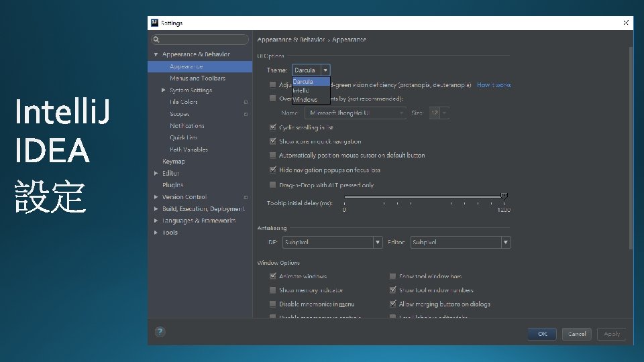The width and height of the screenshot is (644, 362).
Task: Enable Show tool window bars checkbox
Action: click(392, 276)
